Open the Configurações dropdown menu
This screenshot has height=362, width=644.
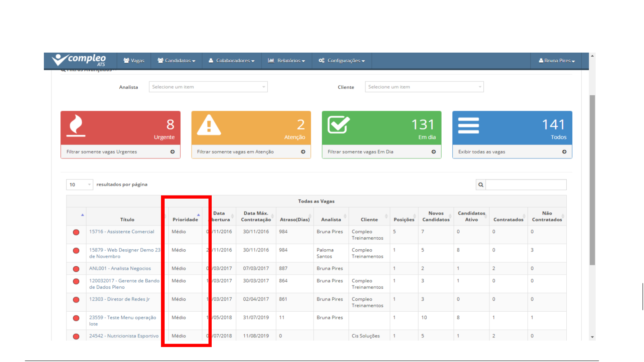coord(342,61)
